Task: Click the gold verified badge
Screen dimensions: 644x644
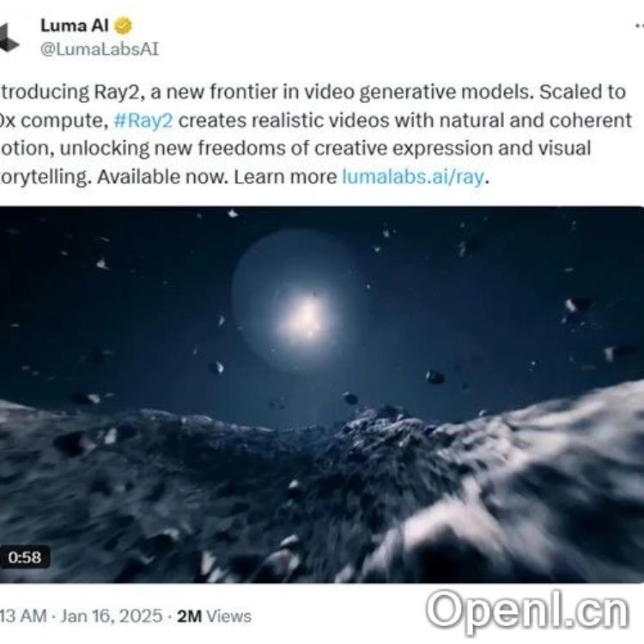Action: [123, 26]
